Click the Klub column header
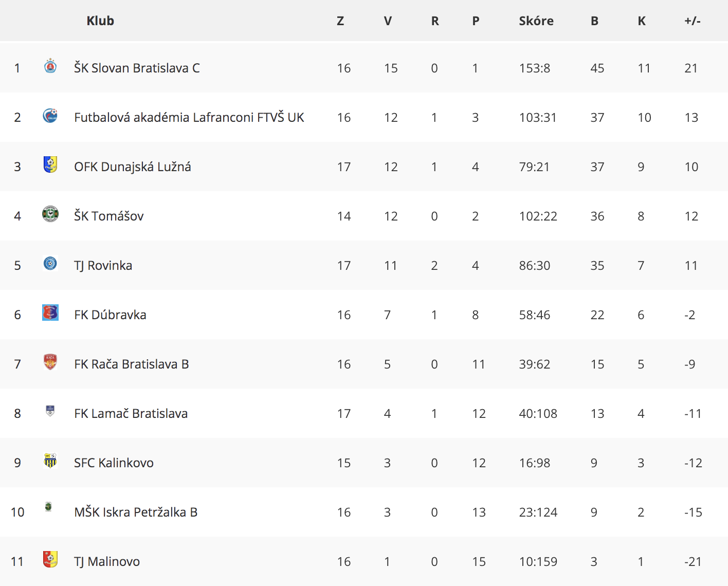 [x=100, y=21]
